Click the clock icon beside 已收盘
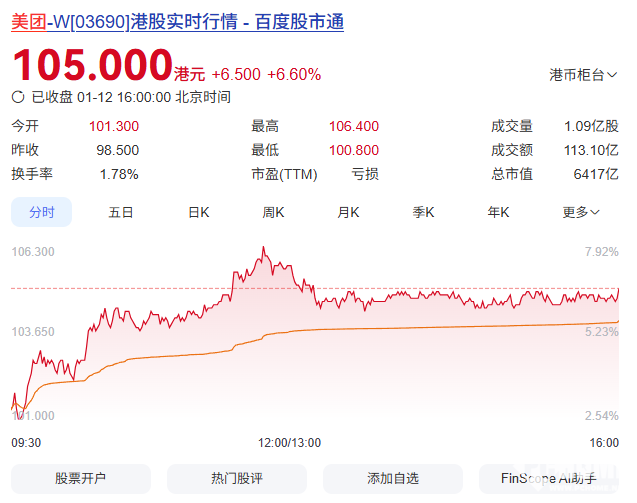This screenshot has height=503, width=637. [x=18, y=97]
